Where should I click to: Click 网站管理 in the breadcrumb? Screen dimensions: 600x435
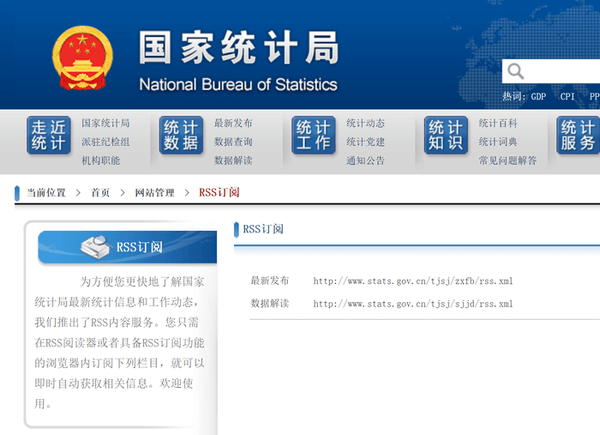pyautogui.click(x=155, y=192)
